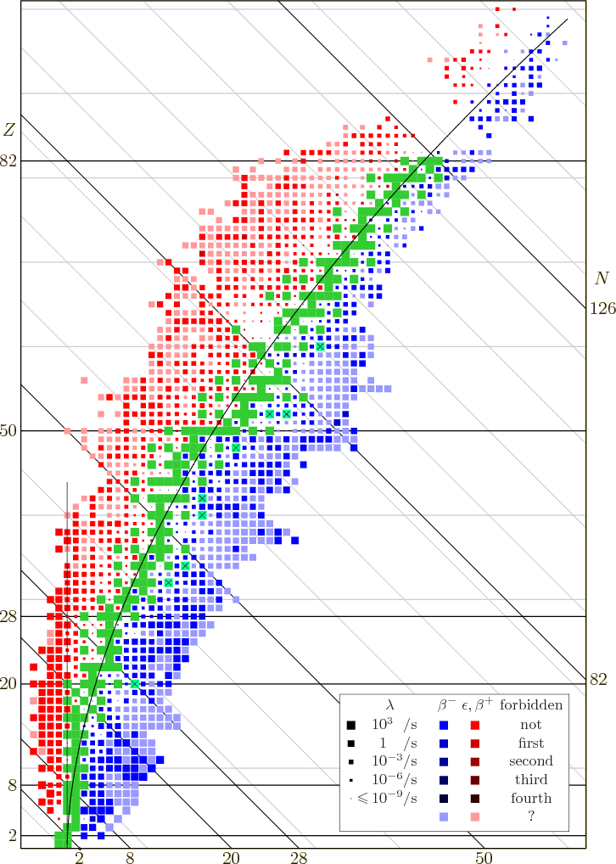Click the Z axis label

(9, 130)
